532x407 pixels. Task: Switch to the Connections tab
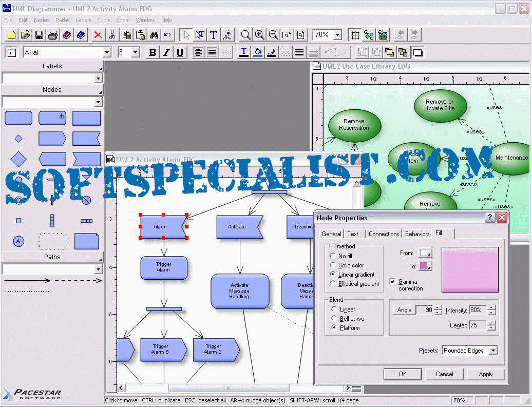[384, 234]
